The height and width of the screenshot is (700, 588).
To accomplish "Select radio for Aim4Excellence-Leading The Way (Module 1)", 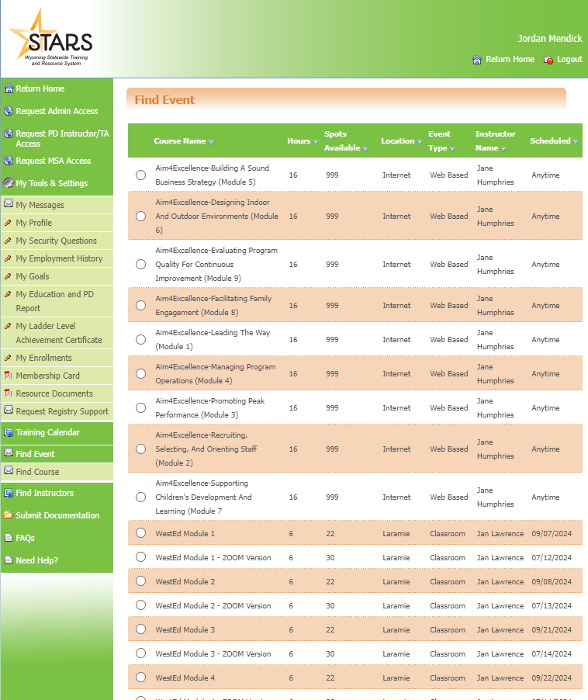I will pos(140,339).
